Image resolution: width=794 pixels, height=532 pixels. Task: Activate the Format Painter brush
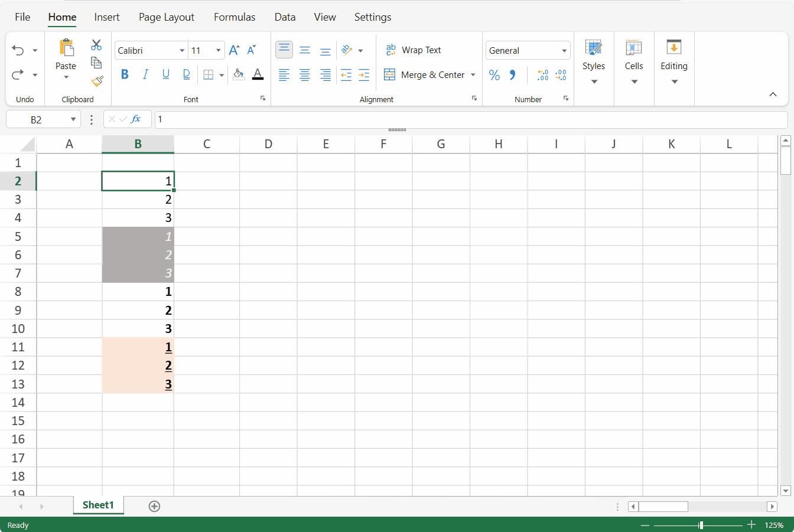[x=97, y=81]
